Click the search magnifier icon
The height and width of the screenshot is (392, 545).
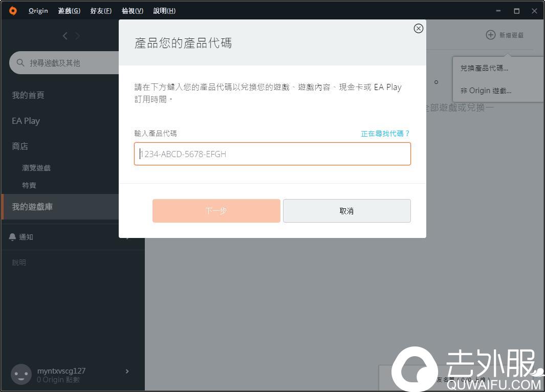[20, 62]
